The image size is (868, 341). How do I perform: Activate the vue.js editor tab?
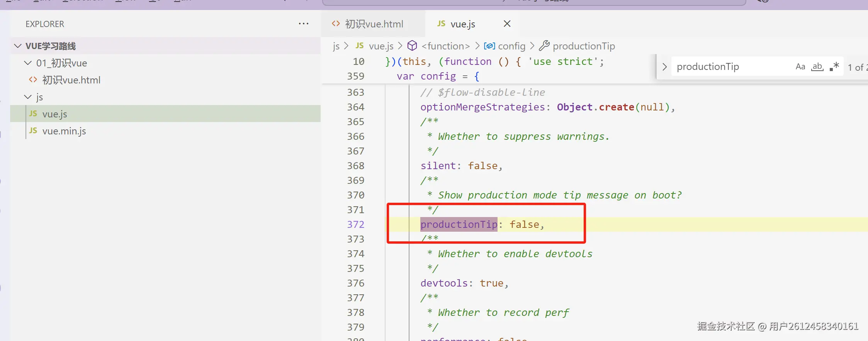[463, 24]
